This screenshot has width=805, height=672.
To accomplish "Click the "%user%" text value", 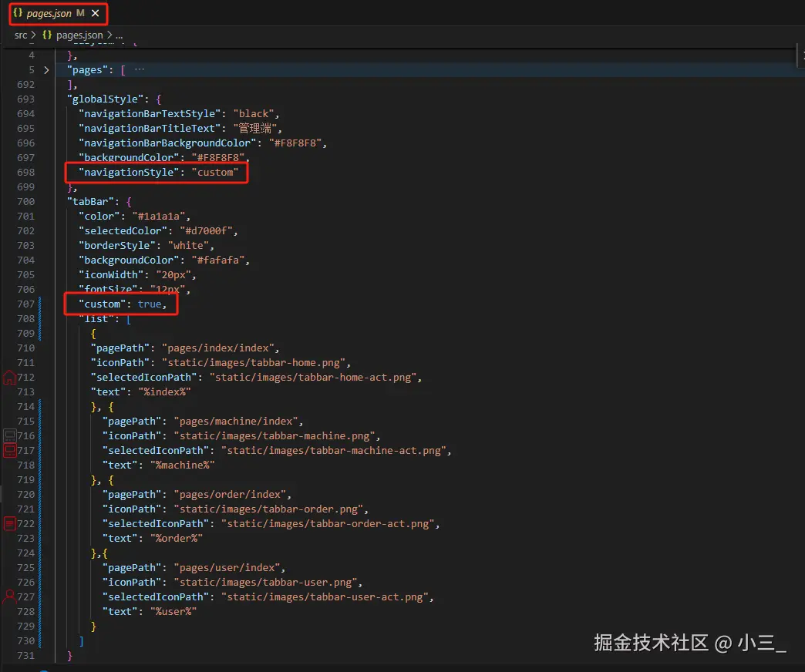I will pyautogui.click(x=173, y=612).
